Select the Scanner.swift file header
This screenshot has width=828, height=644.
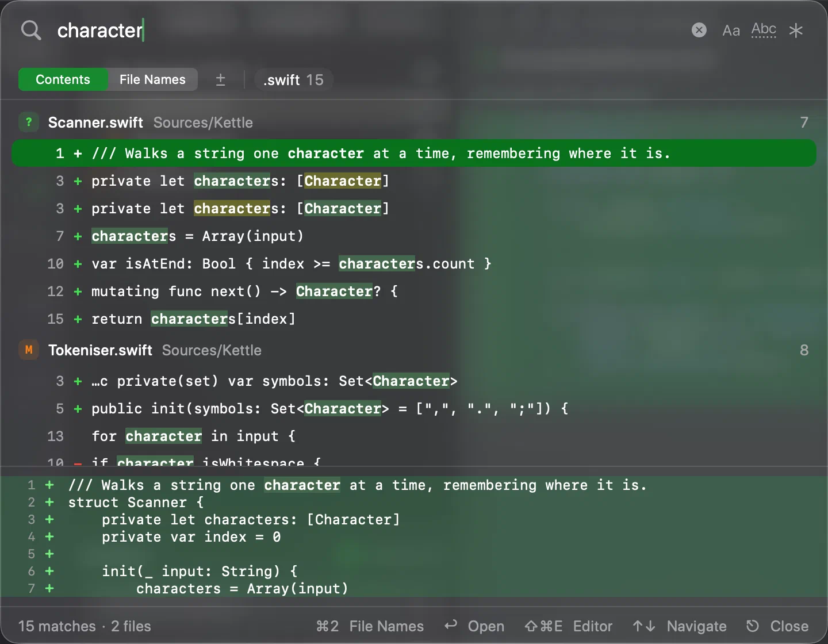(414, 122)
